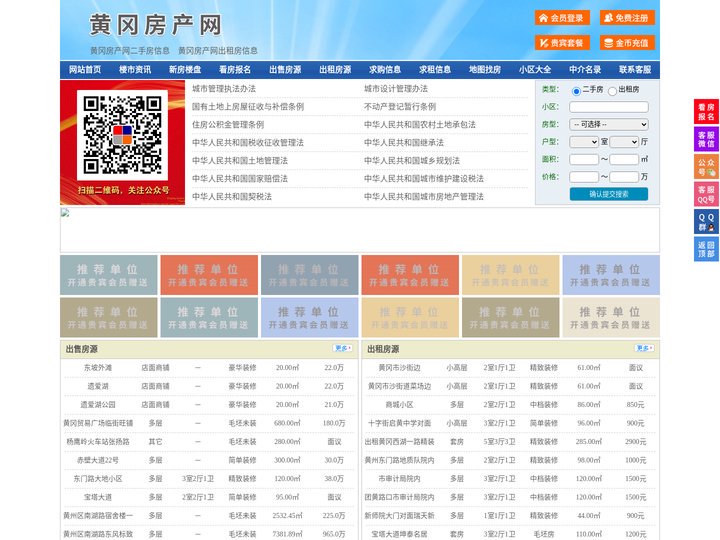The height and width of the screenshot is (540, 720).
Task: Open the 楼市资讯 navigation item
Action: (x=135, y=70)
